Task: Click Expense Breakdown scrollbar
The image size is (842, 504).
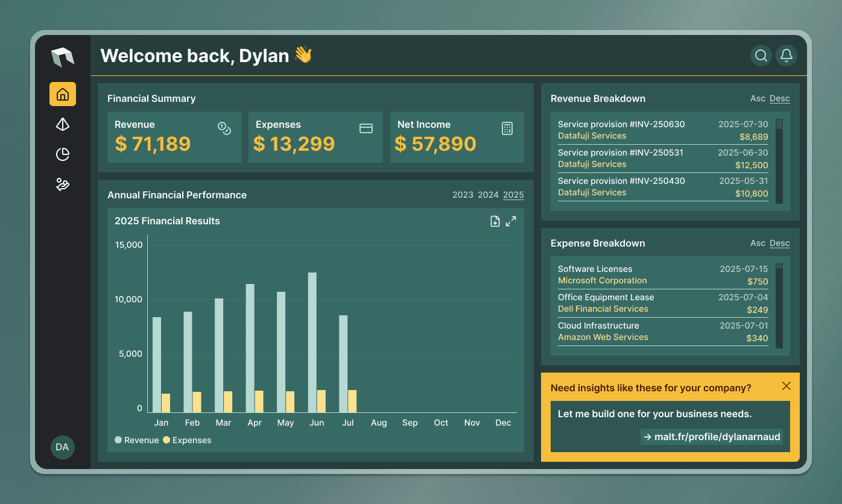Action: point(779,306)
